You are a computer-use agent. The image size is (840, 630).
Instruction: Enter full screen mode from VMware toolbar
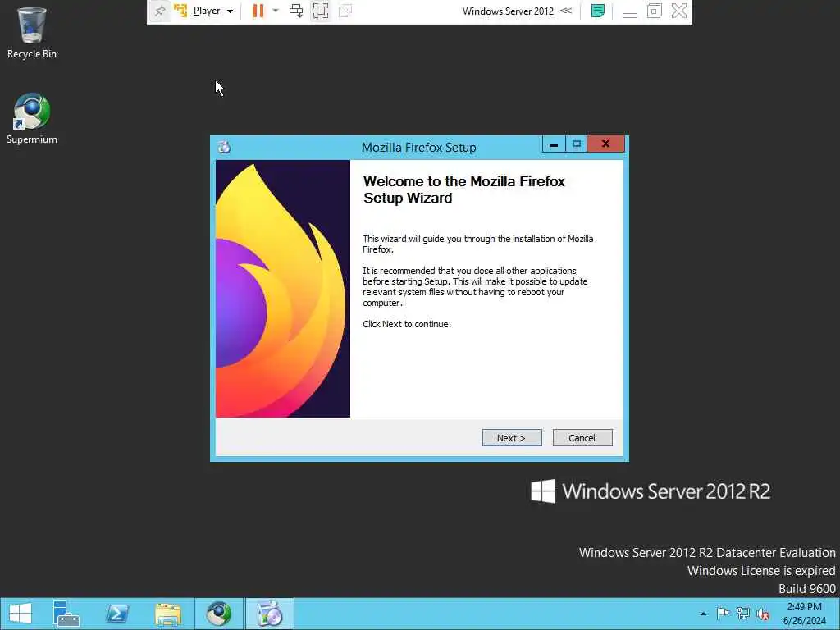click(321, 11)
